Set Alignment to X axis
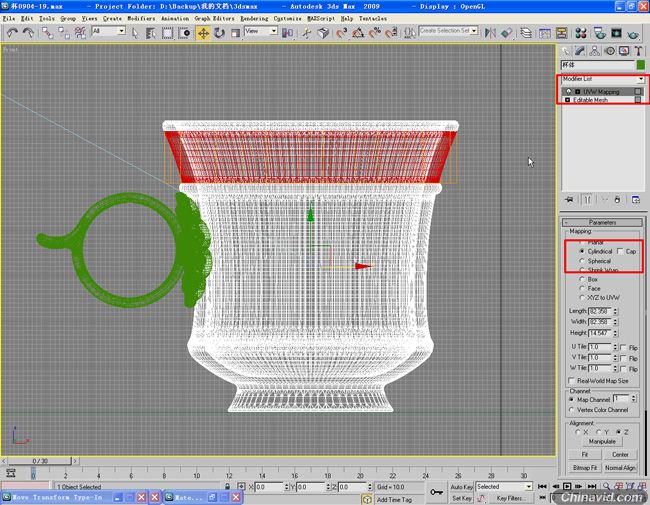The width and height of the screenshot is (650, 505). 577,432
